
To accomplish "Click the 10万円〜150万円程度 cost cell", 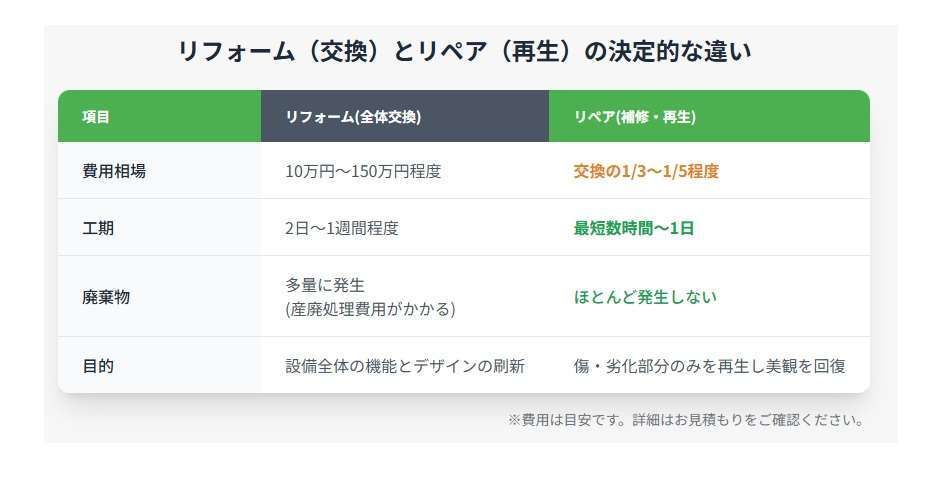I will coord(363,171).
